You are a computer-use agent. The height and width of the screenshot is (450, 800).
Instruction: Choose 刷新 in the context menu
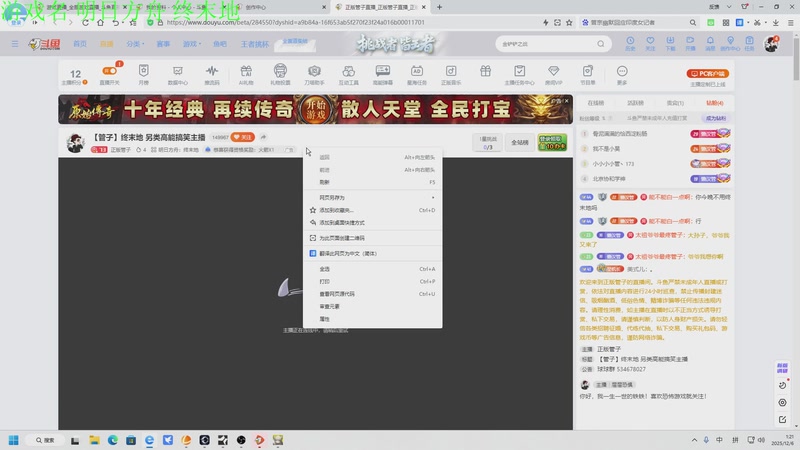(372, 182)
